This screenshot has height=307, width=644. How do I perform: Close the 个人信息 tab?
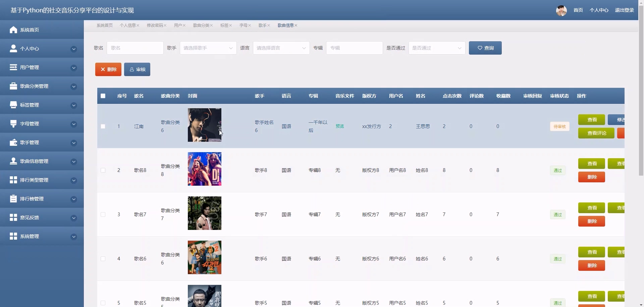pyautogui.click(x=138, y=25)
